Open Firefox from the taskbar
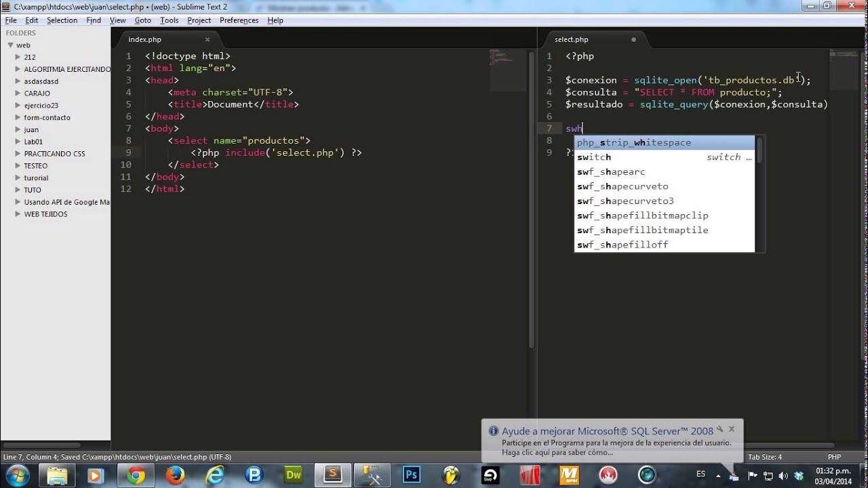The width and height of the screenshot is (868, 488). coord(175,475)
